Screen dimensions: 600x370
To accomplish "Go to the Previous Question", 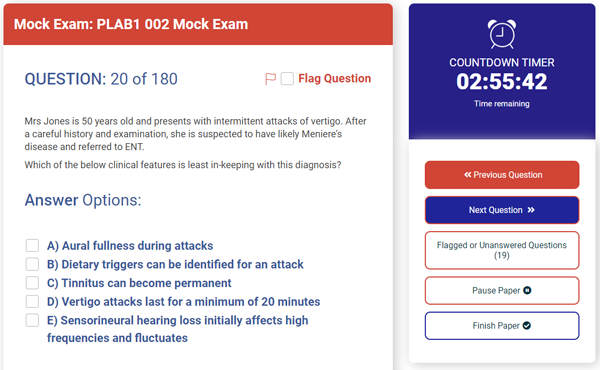I will click(502, 175).
